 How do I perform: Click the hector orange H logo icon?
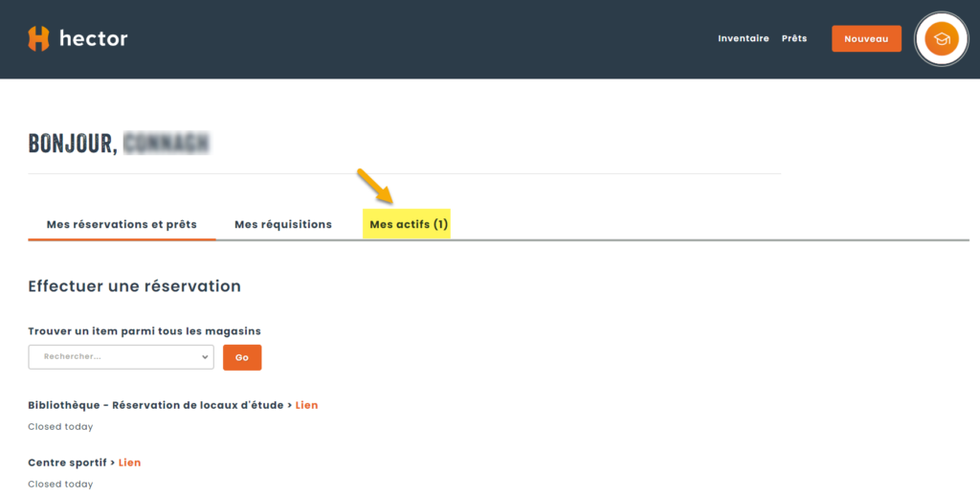pyautogui.click(x=38, y=38)
